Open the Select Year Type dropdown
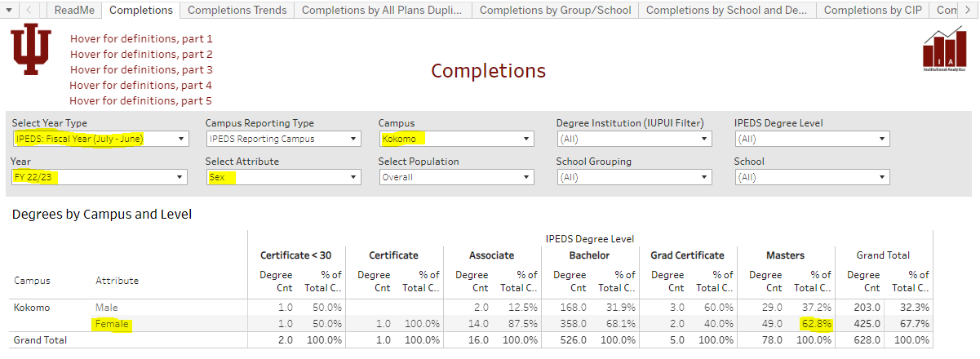 tap(100, 140)
